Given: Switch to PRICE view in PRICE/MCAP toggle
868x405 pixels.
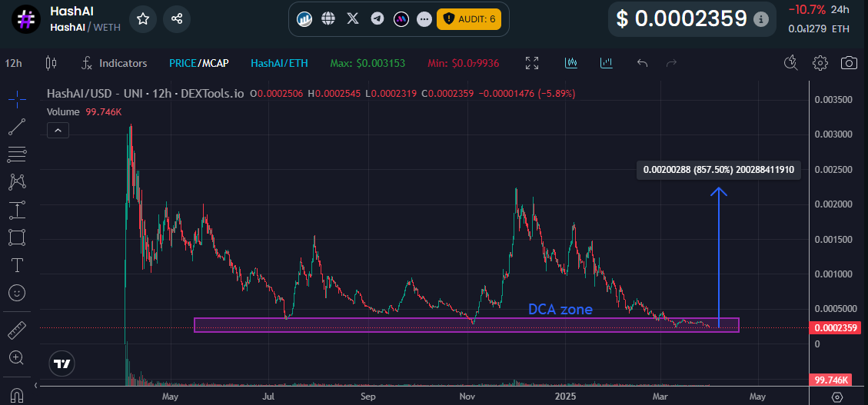Looking at the screenshot, I should click(183, 63).
